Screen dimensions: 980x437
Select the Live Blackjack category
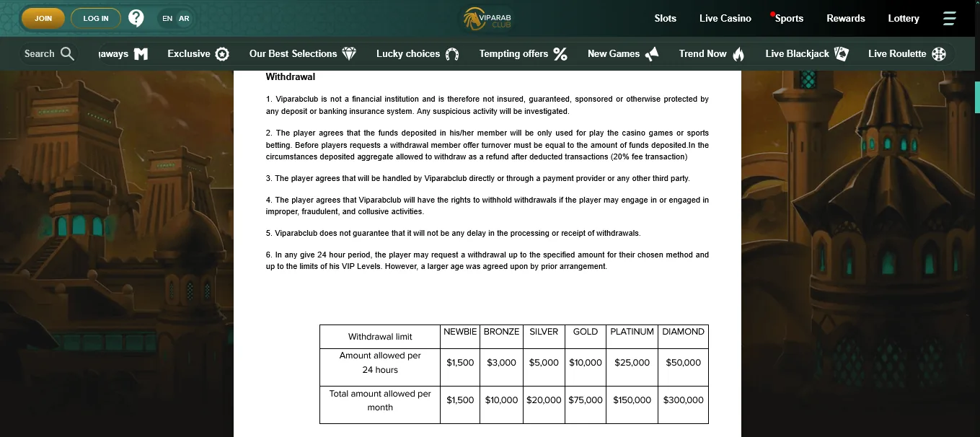click(807, 54)
